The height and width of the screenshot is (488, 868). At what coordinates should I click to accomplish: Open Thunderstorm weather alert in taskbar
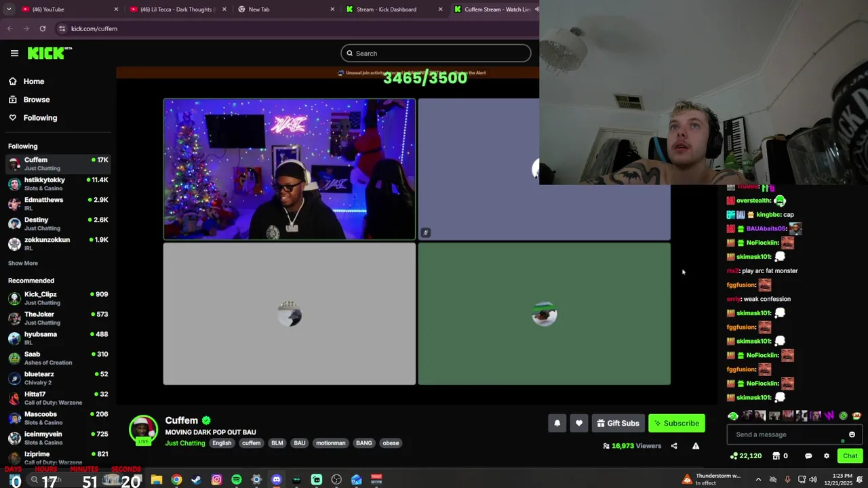(712, 480)
